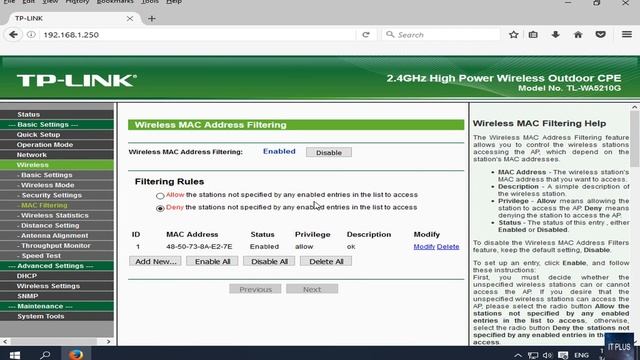Click the Previous page button
Image resolution: width=640 pixels, height=360 pixels.
coord(255,289)
